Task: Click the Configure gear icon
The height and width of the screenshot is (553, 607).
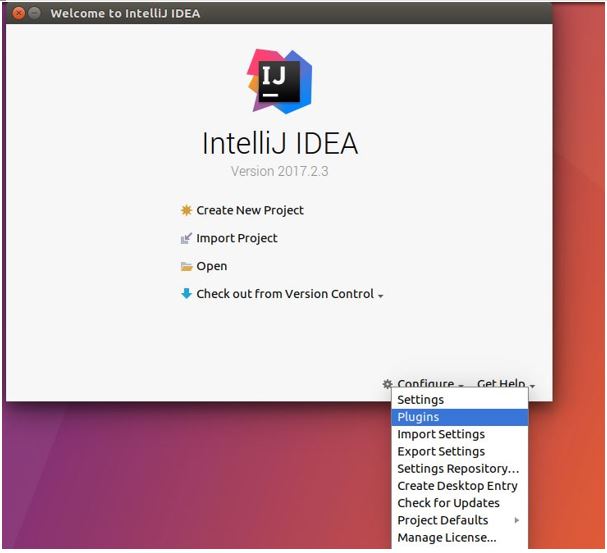Action: pyautogui.click(x=387, y=384)
